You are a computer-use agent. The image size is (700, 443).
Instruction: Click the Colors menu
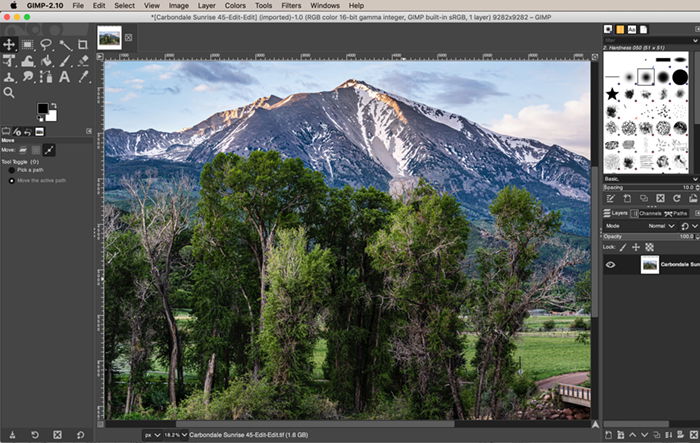click(x=235, y=5)
